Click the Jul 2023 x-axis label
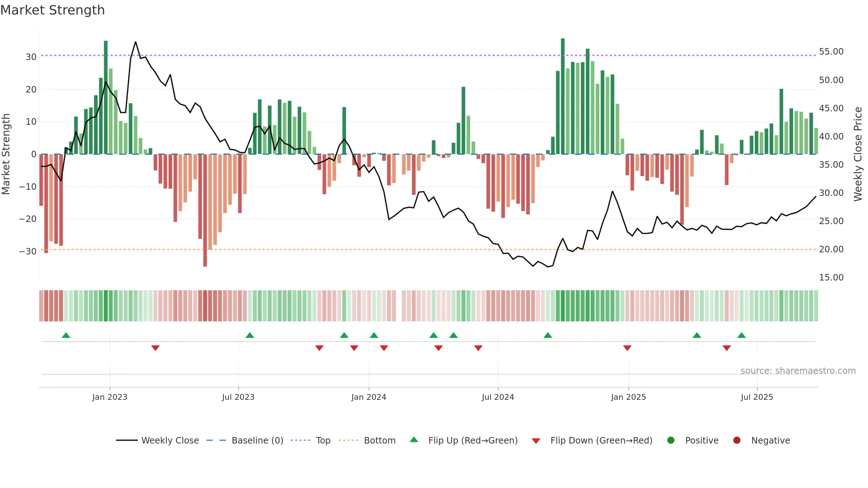 [x=238, y=397]
